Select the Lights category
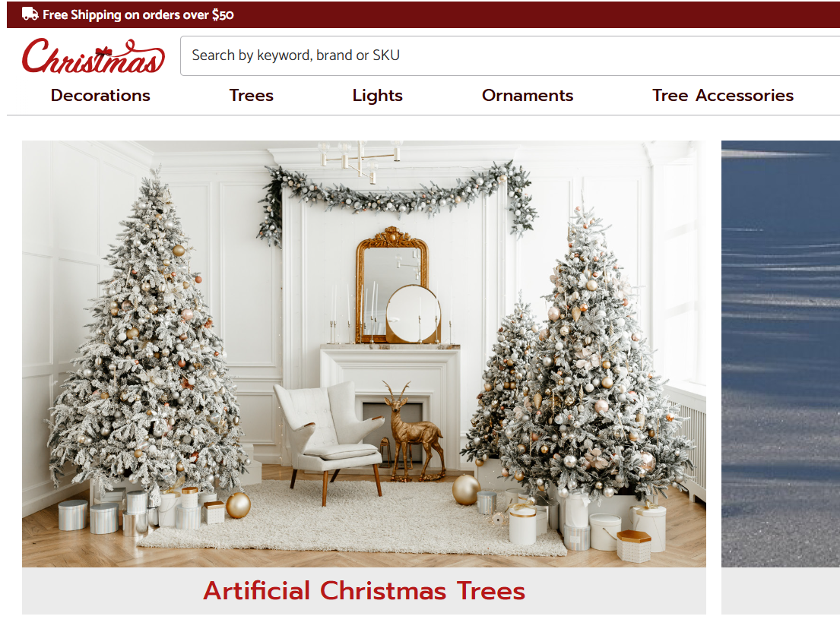Viewport: 840px width, 632px height. [377, 95]
